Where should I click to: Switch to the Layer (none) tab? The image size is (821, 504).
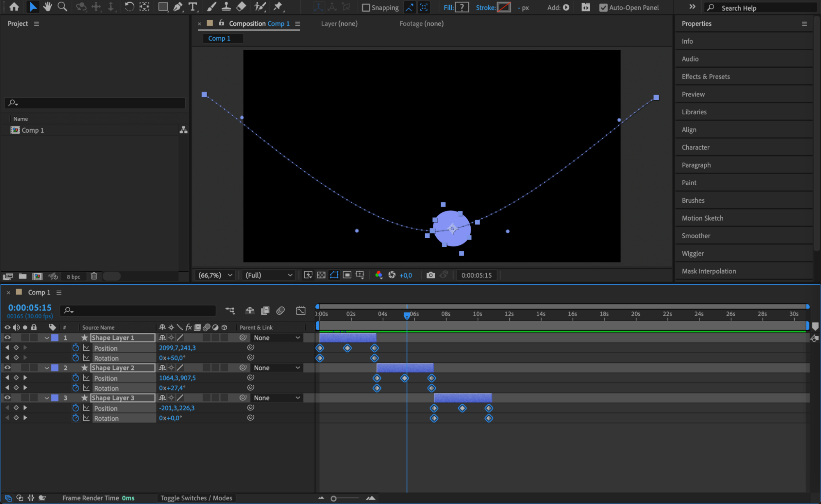[x=339, y=24]
